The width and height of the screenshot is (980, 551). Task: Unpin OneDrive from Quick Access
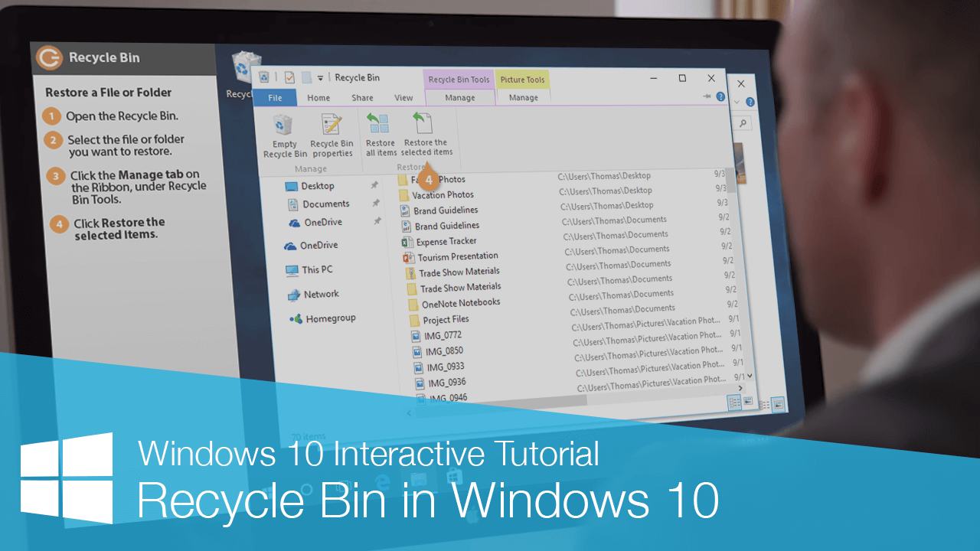click(x=377, y=222)
